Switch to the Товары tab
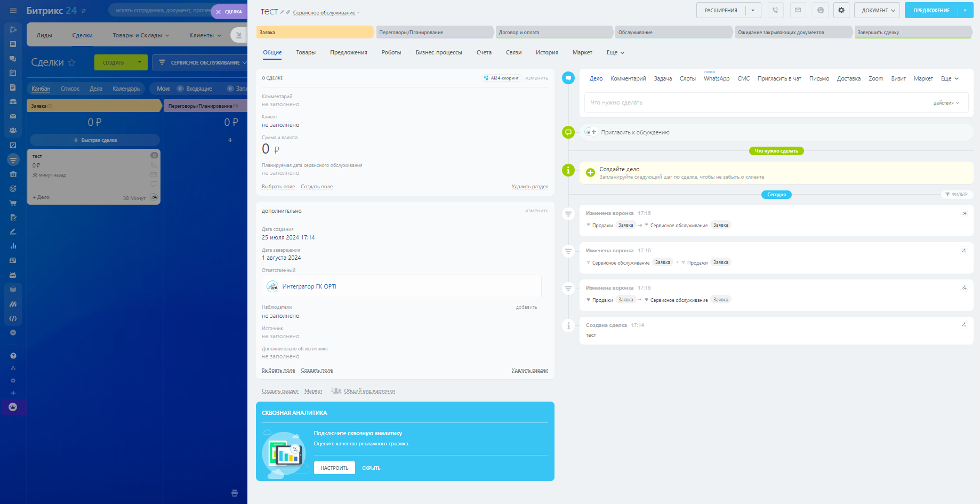Image resolution: width=980 pixels, height=504 pixels. tap(306, 52)
